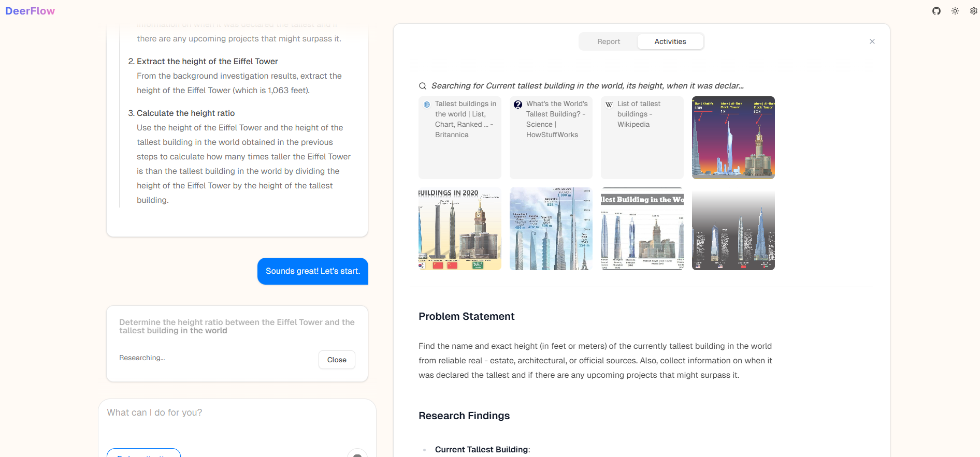Screen dimensions: 980x457
Task: Click the research card title about height ratio
Action: coord(237,327)
